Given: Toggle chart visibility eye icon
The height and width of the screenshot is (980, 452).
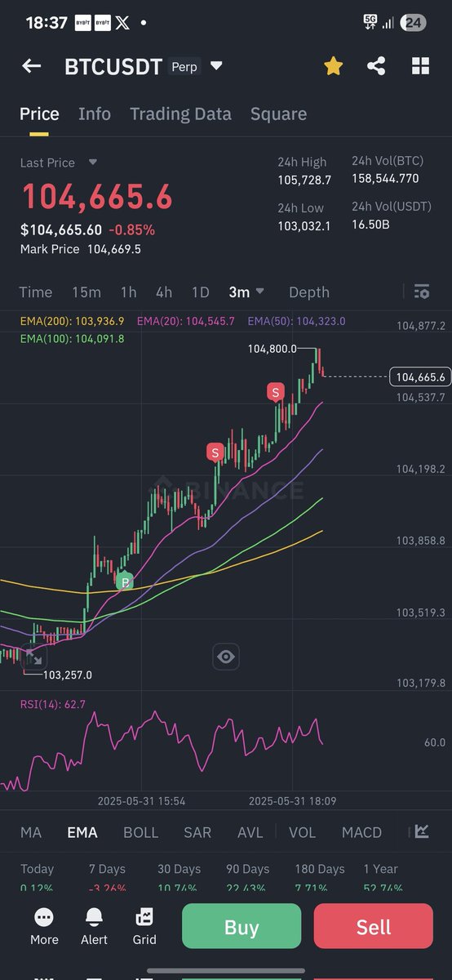Looking at the screenshot, I should click(226, 656).
